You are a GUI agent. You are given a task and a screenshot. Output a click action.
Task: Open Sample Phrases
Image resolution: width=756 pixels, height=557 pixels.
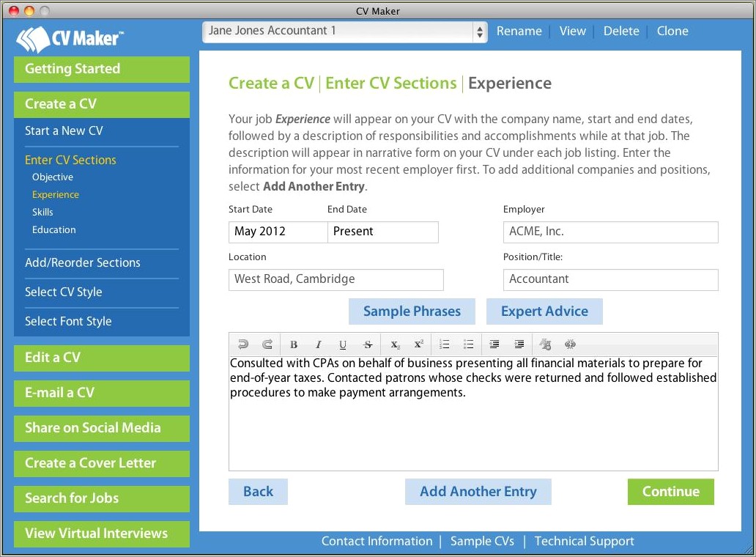coord(412,311)
